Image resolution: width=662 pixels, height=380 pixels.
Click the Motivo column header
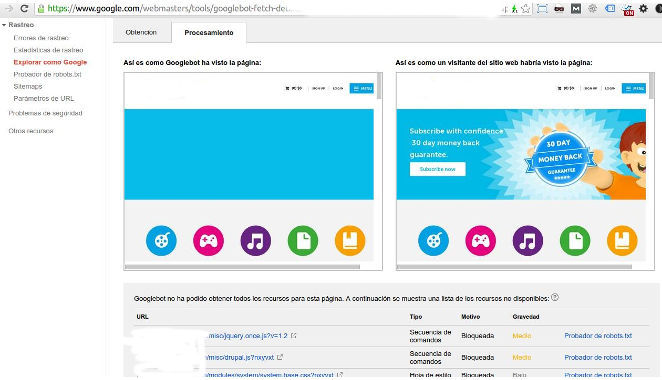470,317
